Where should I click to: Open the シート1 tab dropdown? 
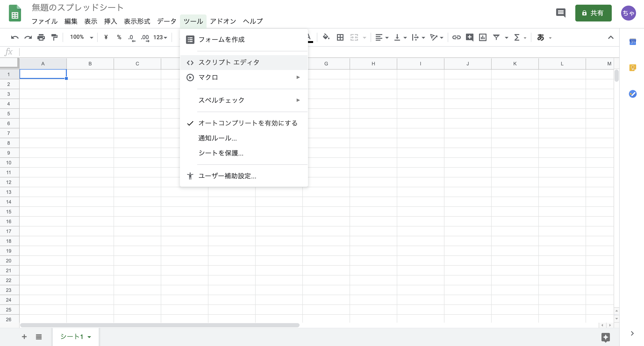point(89,336)
